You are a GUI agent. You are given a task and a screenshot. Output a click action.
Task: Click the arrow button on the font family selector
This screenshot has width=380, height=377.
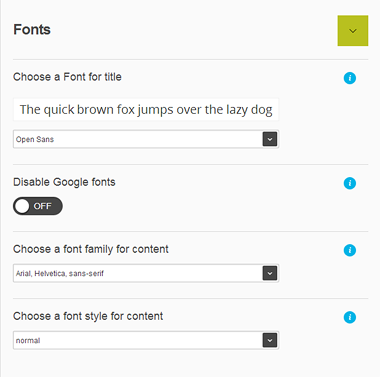[x=270, y=273]
